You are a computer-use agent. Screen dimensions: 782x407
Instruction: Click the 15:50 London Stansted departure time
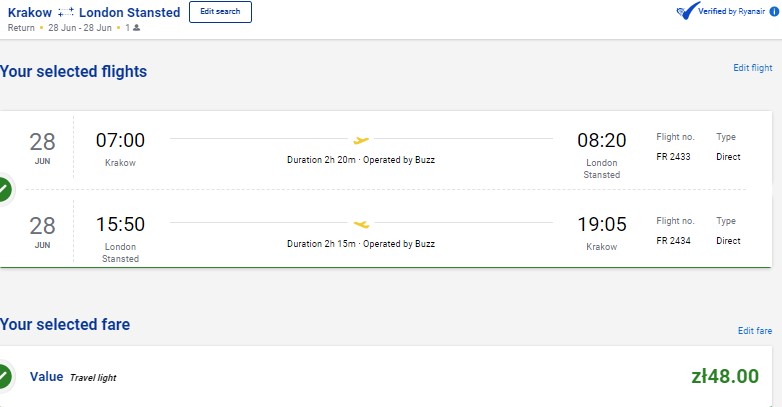click(120, 224)
